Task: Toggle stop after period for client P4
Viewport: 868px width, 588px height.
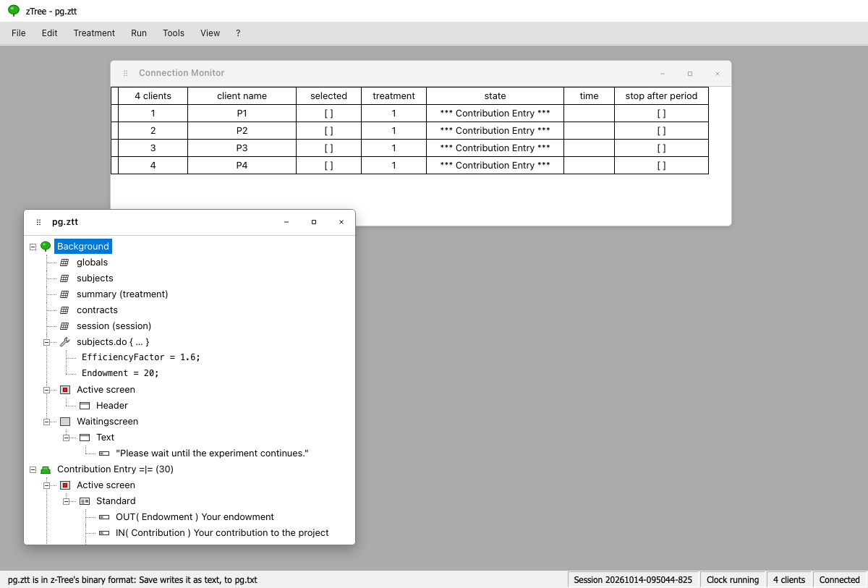Action: [x=661, y=166]
